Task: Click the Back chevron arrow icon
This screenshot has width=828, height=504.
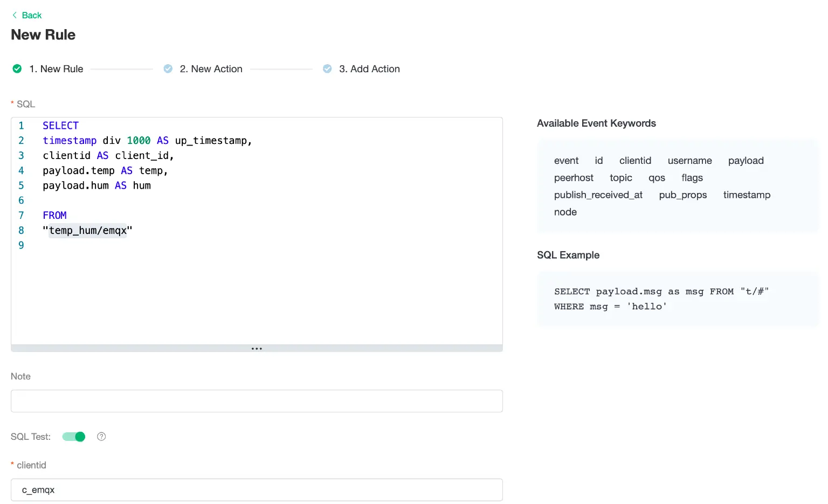Action: pyautogui.click(x=15, y=15)
